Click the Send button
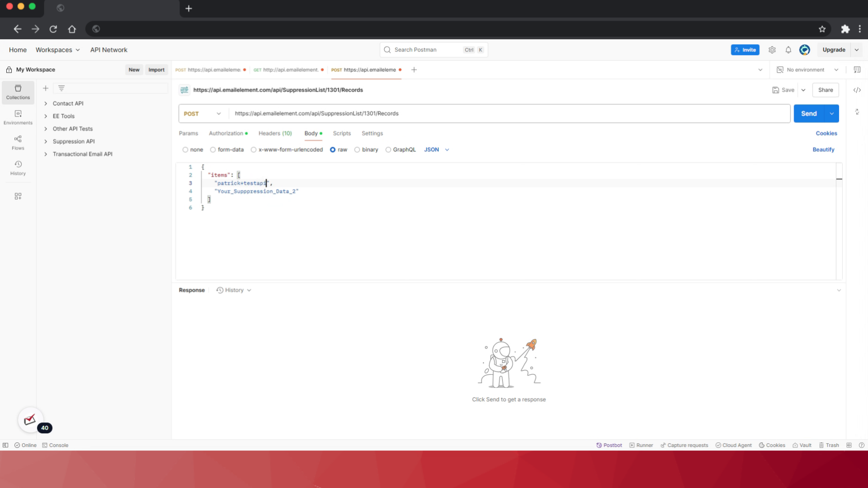Screen dimensions: 868x488 pyautogui.click(x=809, y=114)
